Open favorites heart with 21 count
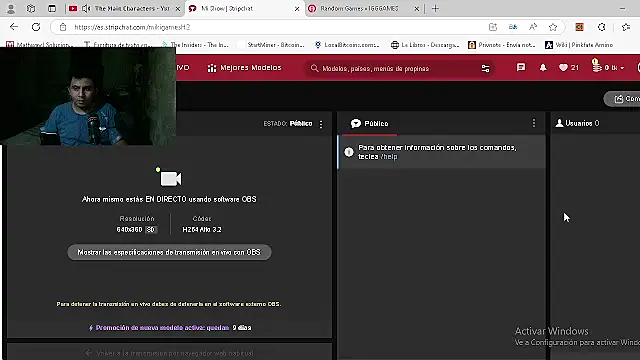640x360 pixels. (569, 68)
